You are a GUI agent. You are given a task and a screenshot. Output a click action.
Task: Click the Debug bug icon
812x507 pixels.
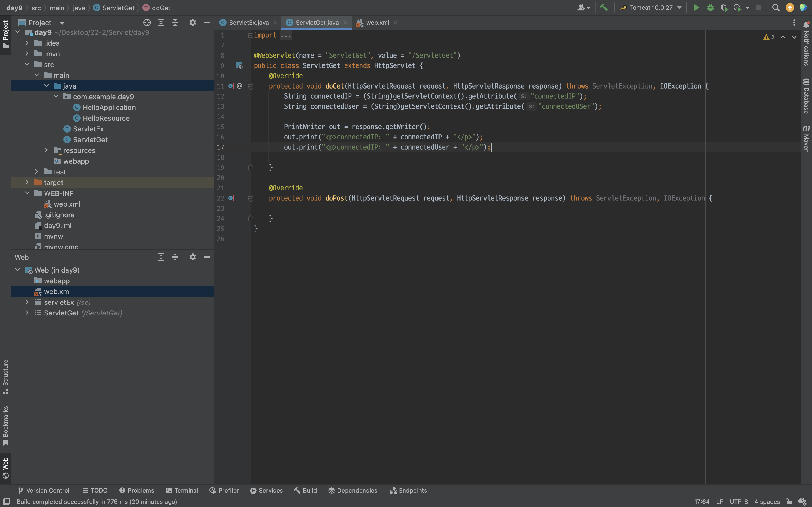[x=710, y=8]
